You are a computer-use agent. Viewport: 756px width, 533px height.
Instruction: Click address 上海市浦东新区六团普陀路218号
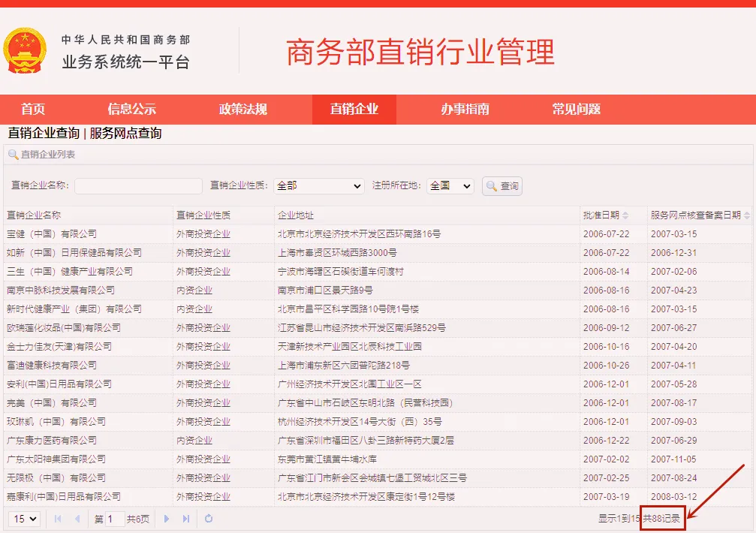tap(344, 366)
